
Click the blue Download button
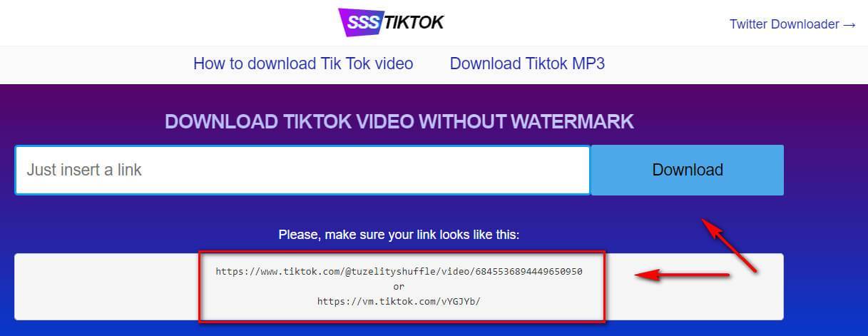coord(688,170)
